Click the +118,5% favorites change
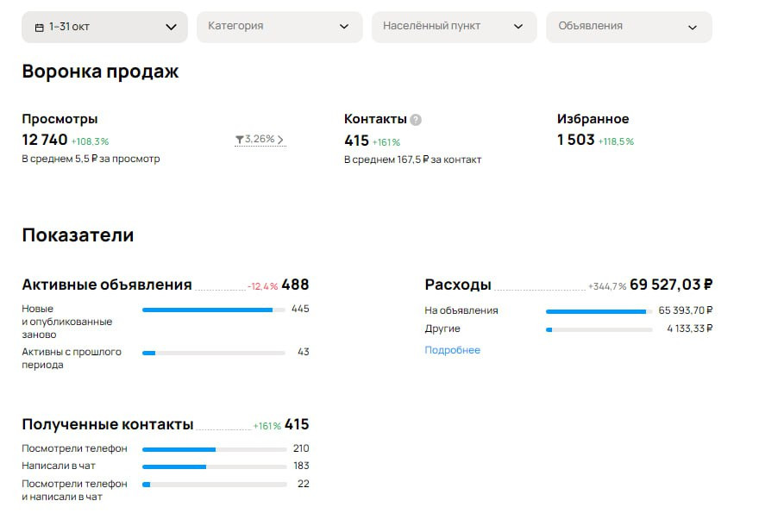Screen dimensions: 784x532 tap(616, 141)
